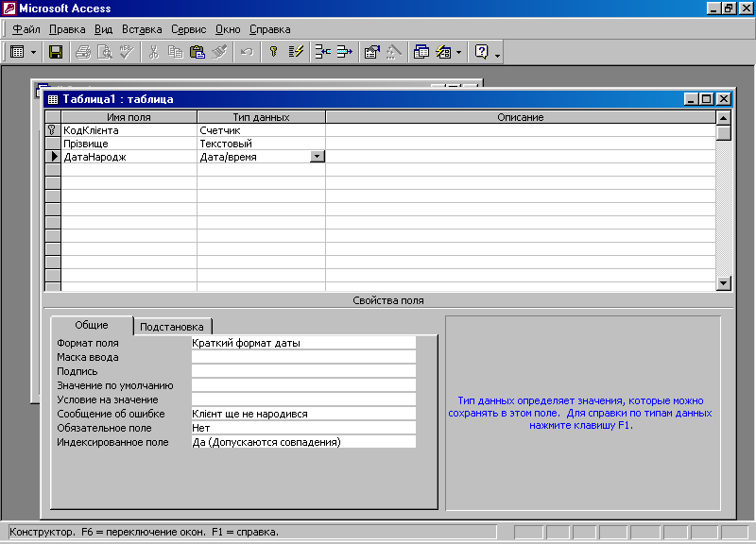The width and height of the screenshot is (756, 544).
Task: Click the Cut scissors icon
Action: (x=154, y=52)
